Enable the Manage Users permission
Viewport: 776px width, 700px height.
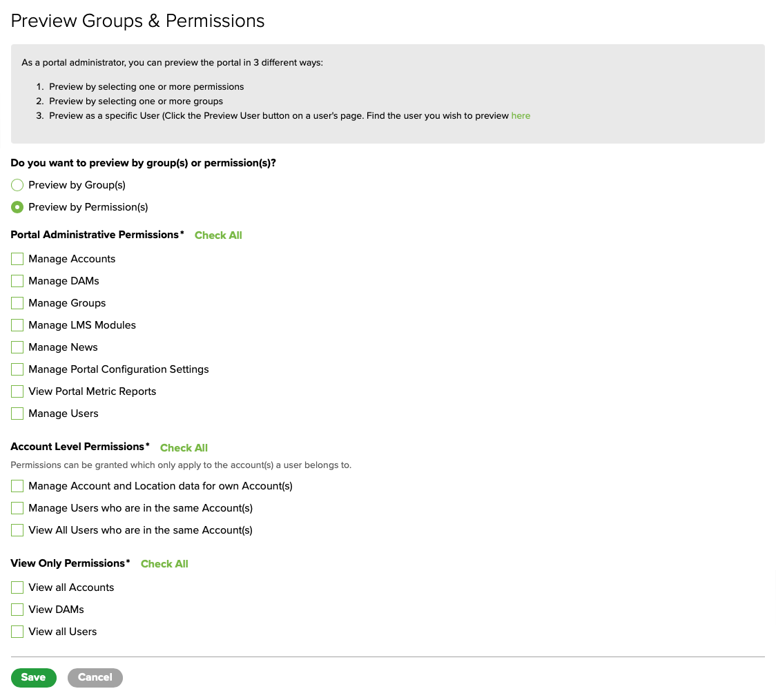(x=17, y=414)
